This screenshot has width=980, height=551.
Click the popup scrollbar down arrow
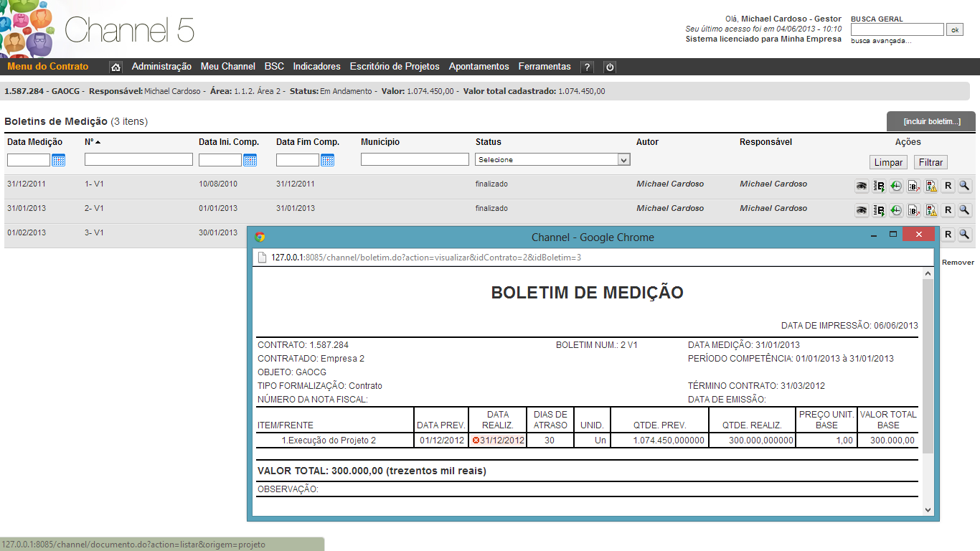[x=928, y=509]
